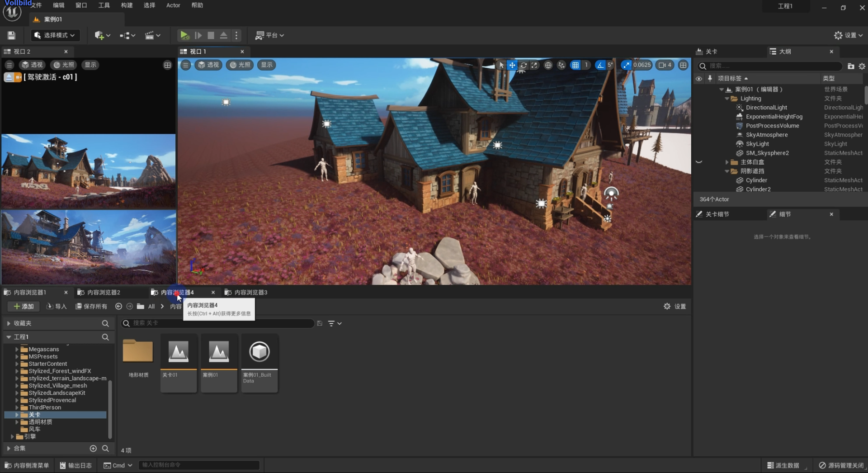Image resolution: width=868 pixels, height=473 pixels.
Task: Toggle rotation angle snapping in viewport 1
Action: tap(600, 65)
